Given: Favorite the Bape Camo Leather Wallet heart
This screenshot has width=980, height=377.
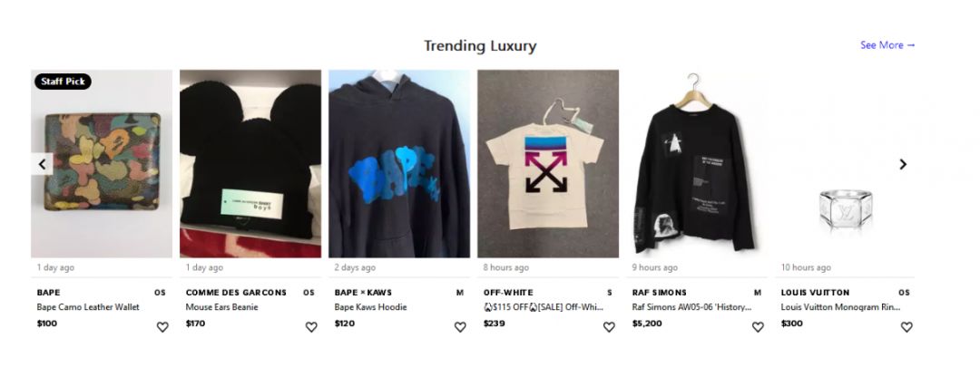Looking at the screenshot, I should (x=162, y=327).
